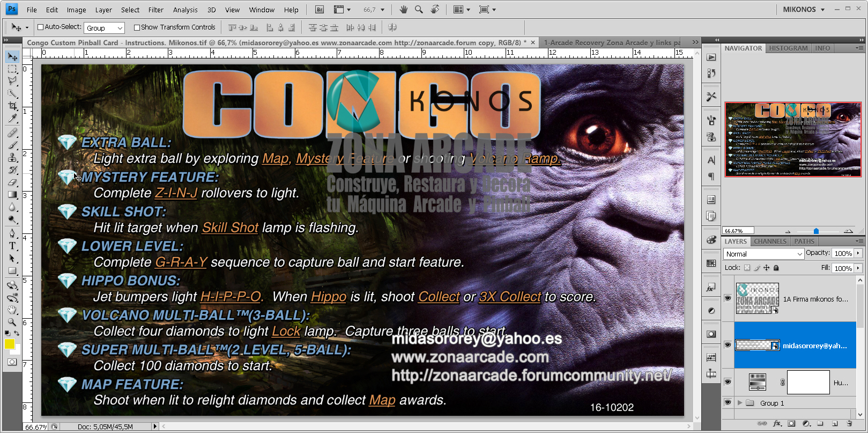The image size is (868, 433).
Task: Check Show Transform Controls
Action: click(137, 27)
